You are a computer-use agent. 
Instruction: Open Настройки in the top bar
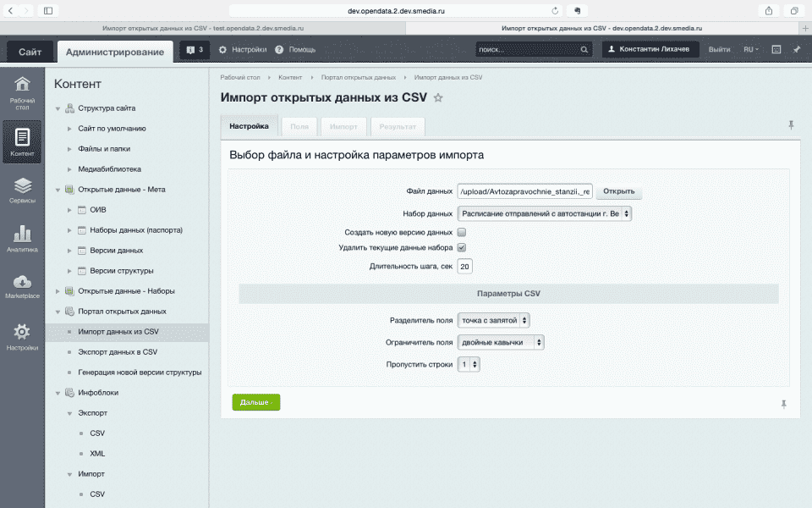coord(243,50)
